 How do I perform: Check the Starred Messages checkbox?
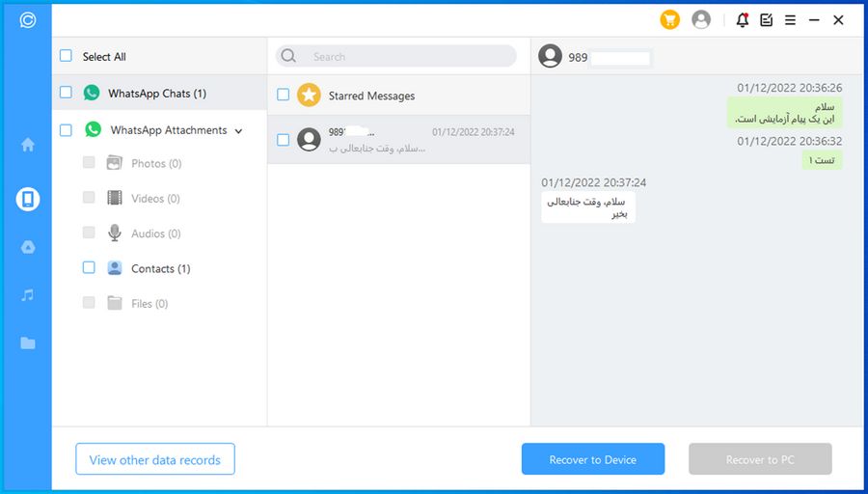283,95
